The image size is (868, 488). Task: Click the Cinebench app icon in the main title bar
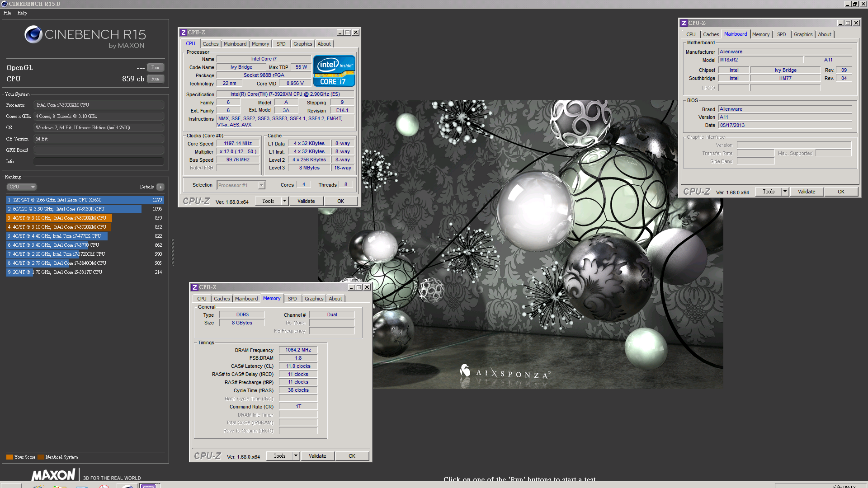tap(4, 4)
